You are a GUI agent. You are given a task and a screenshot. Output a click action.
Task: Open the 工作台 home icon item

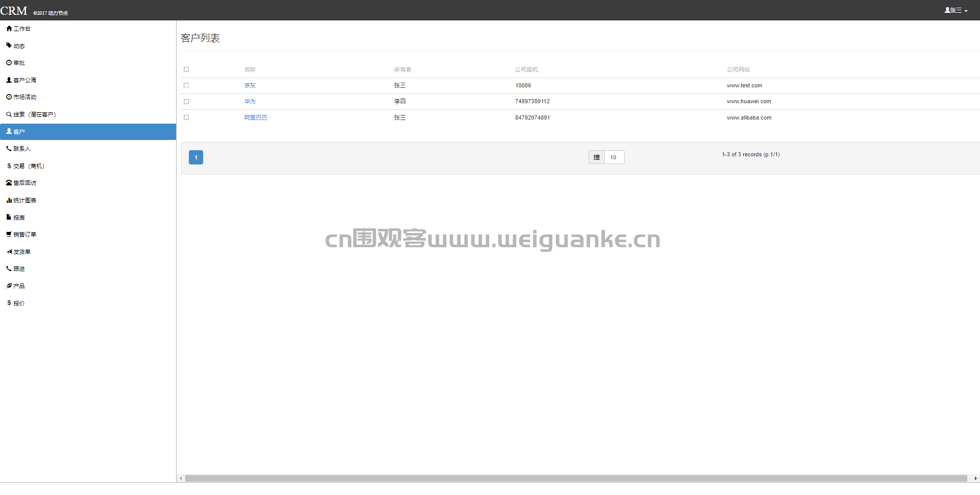click(18, 29)
